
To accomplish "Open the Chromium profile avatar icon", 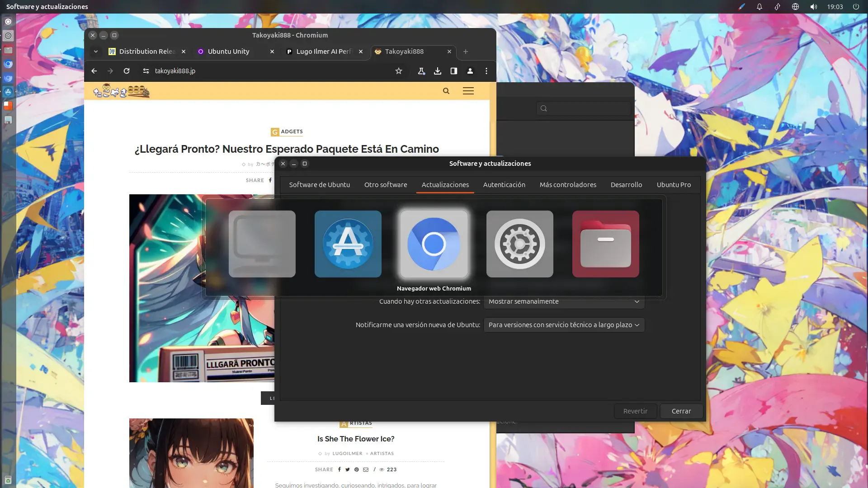I will (x=470, y=71).
